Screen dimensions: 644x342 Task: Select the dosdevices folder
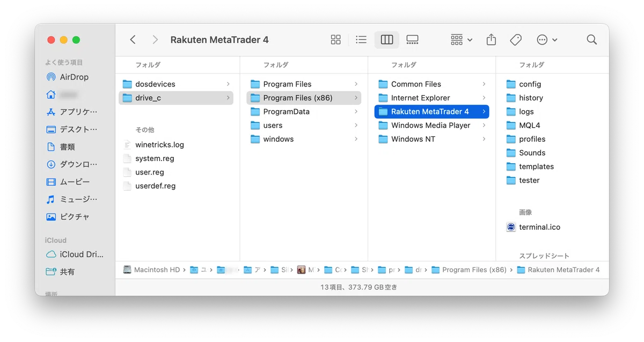(176, 84)
